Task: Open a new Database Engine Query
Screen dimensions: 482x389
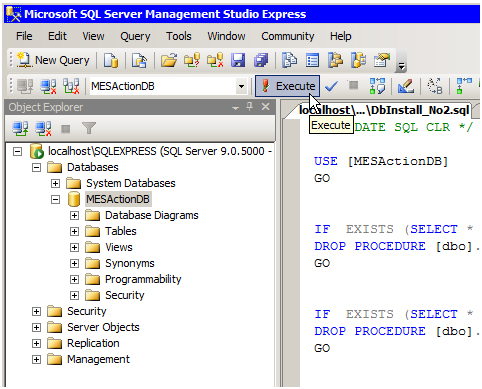Action: click(111, 60)
